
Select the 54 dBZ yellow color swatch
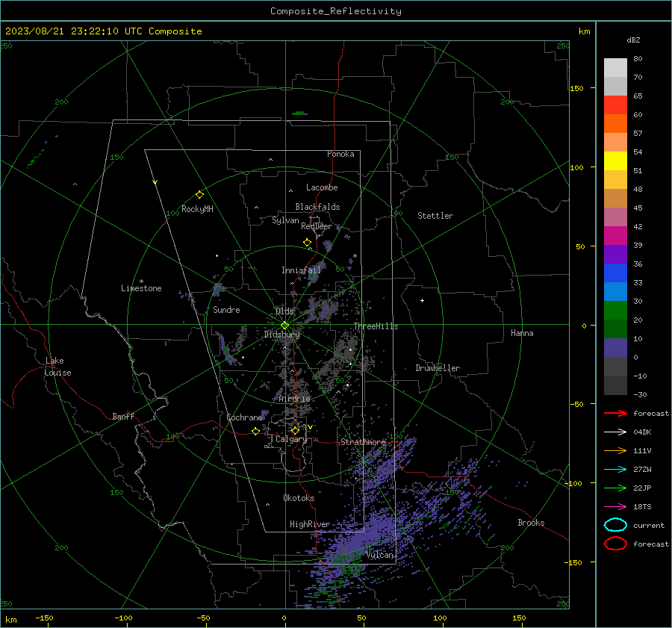click(615, 161)
